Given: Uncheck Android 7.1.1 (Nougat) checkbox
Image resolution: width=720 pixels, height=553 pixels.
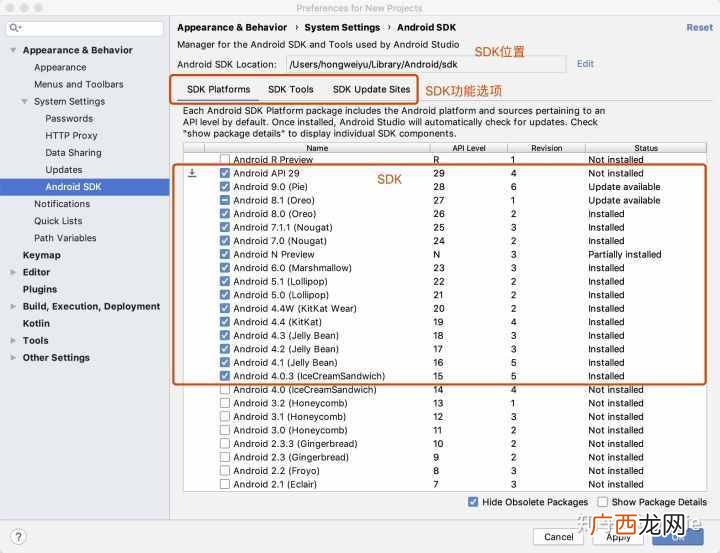Looking at the screenshot, I should pyautogui.click(x=225, y=227).
